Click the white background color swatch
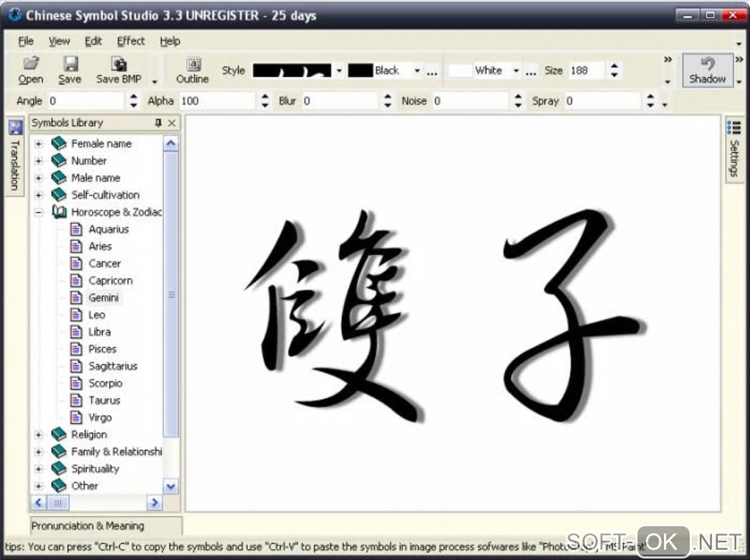This screenshot has width=750, height=560. pos(460,71)
